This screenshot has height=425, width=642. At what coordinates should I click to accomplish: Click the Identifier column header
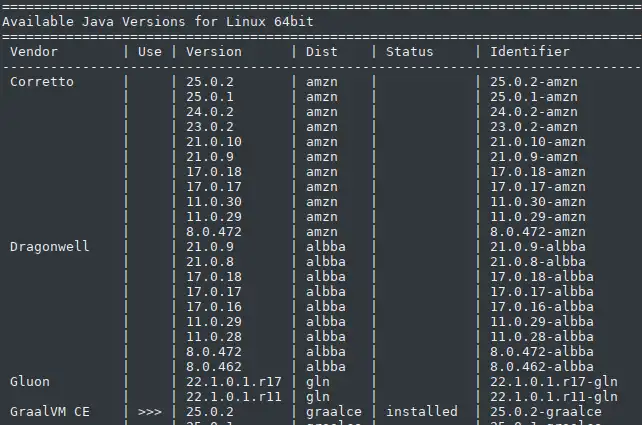pos(530,51)
